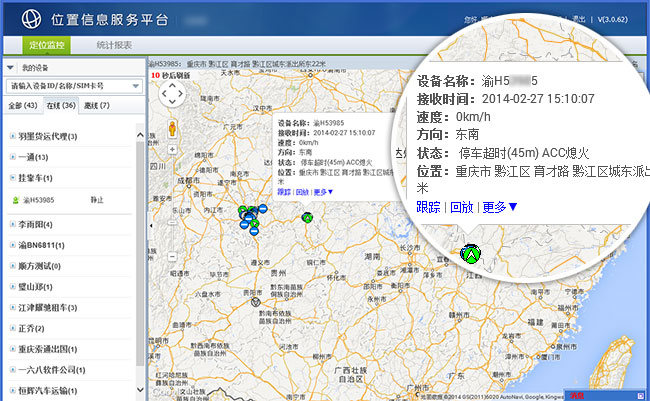Viewport: 650px width, 401px height.
Task: Collapse the left sidebar with arrow handle
Action: [149, 227]
